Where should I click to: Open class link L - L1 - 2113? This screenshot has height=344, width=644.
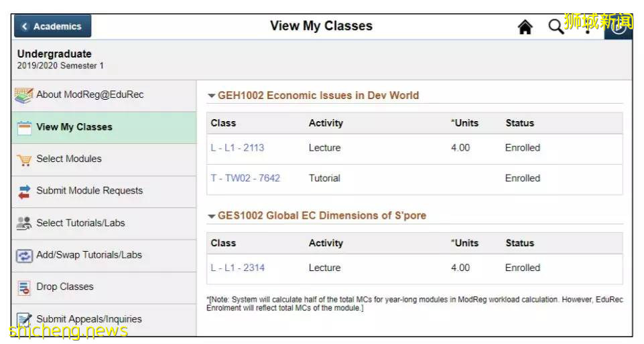click(x=237, y=148)
